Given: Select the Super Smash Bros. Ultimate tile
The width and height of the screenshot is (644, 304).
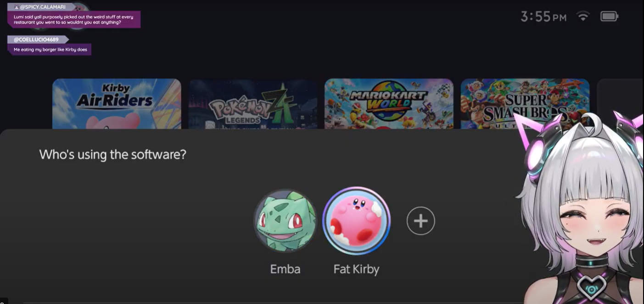Looking at the screenshot, I should point(525,104).
